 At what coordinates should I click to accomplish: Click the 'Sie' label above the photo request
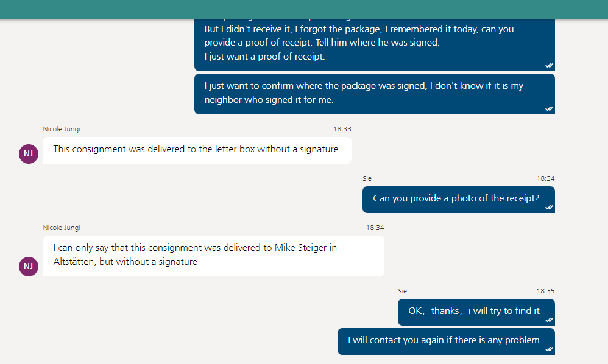pos(367,178)
